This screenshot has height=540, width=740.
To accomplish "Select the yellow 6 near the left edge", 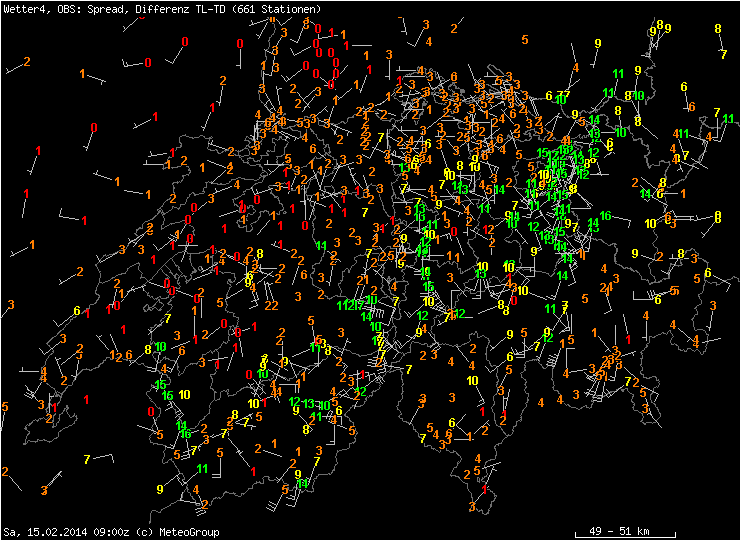I will 77,311.
